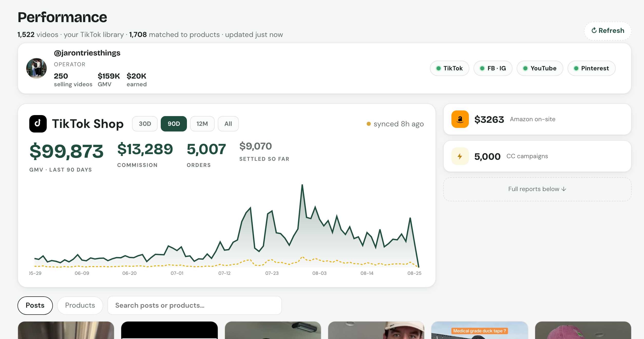Click the $99,873 GMV figure
644x339 pixels.
click(x=67, y=151)
